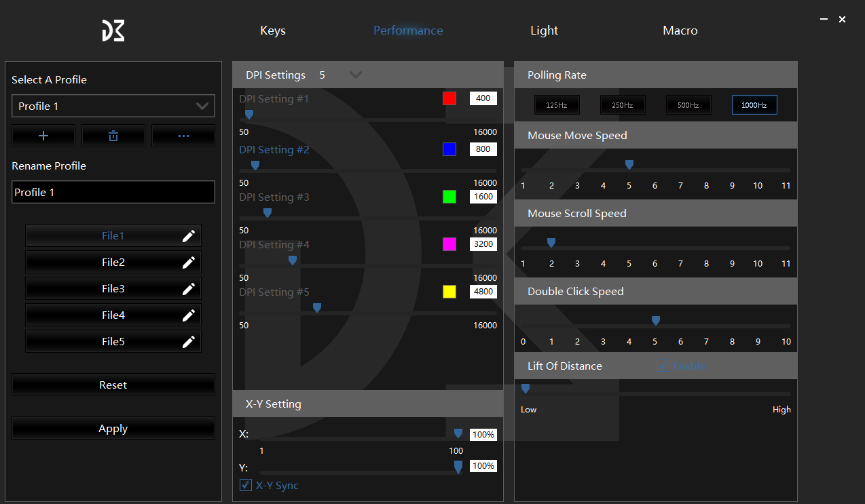
Task: Click the Rename Profile text field
Action: tap(113, 192)
